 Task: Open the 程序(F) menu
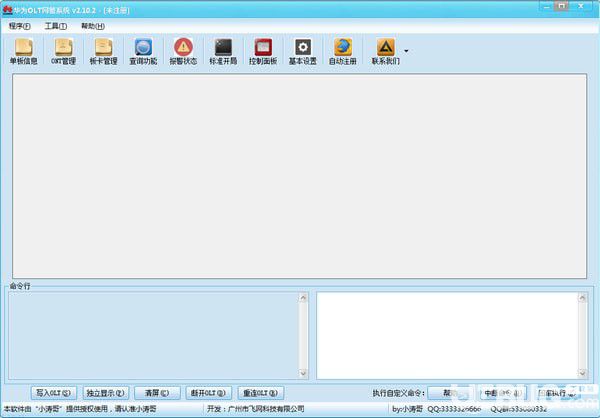tap(20, 26)
